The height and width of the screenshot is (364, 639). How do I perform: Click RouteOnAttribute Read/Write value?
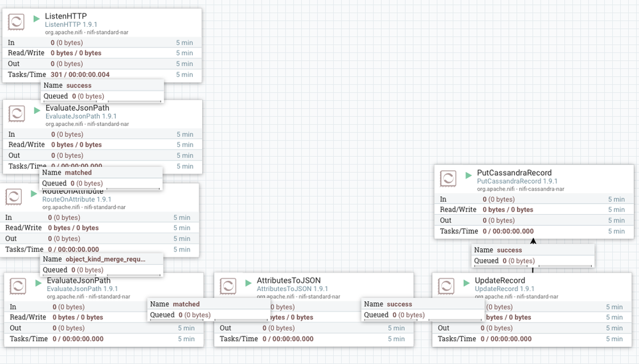[74, 228]
